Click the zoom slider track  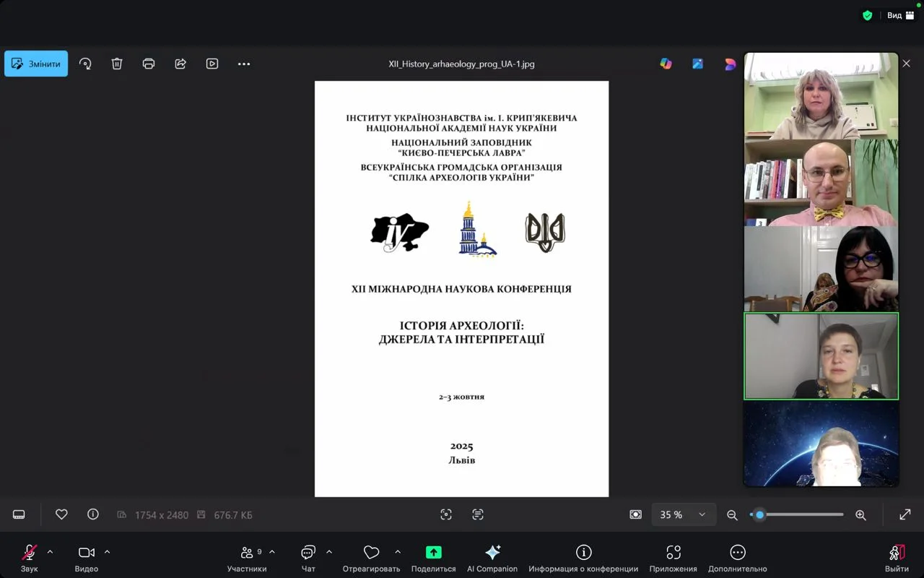click(801, 514)
